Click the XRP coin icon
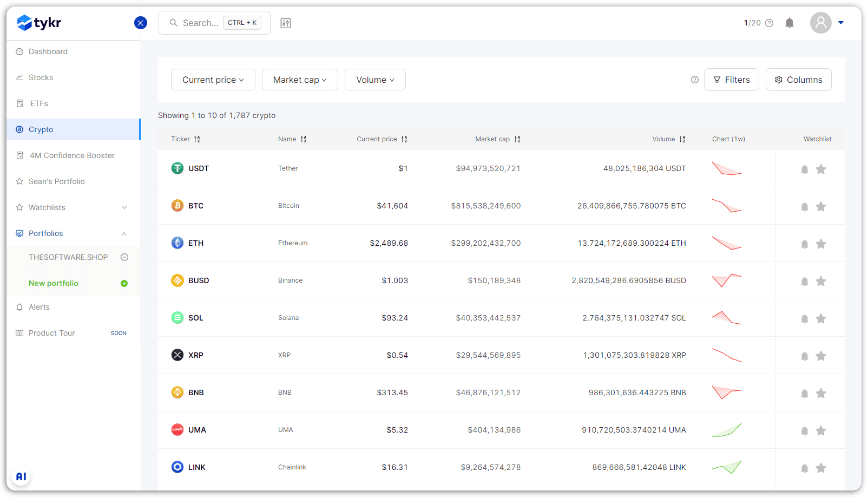Screen dimensions: 868x497 click(x=177, y=355)
